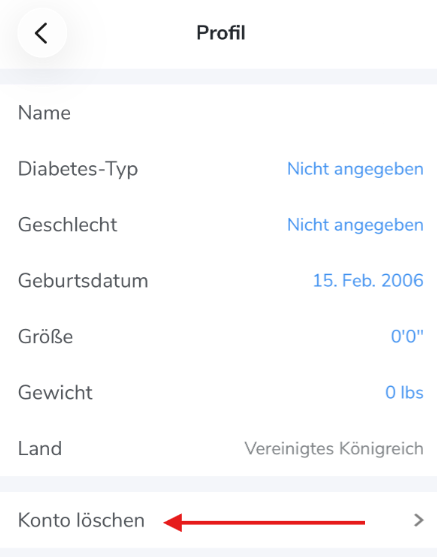Edit the Gewicht value 0 lbs
Viewport: 437px width, 557px height.
click(x=404, y=393)
